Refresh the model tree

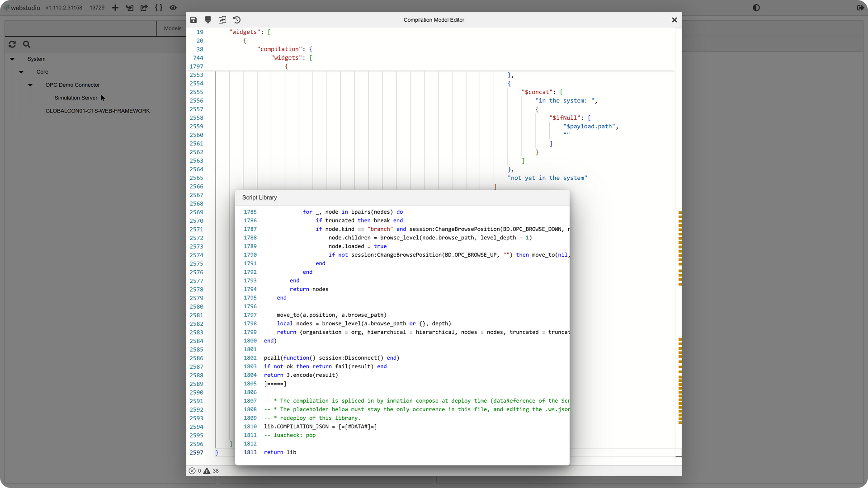pos(12,44)
